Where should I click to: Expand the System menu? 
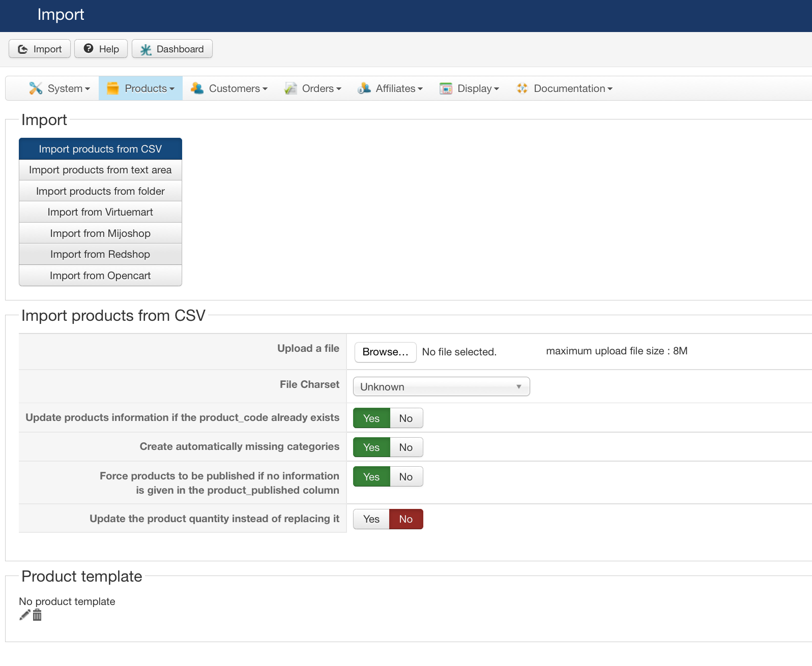pos(60,88)
